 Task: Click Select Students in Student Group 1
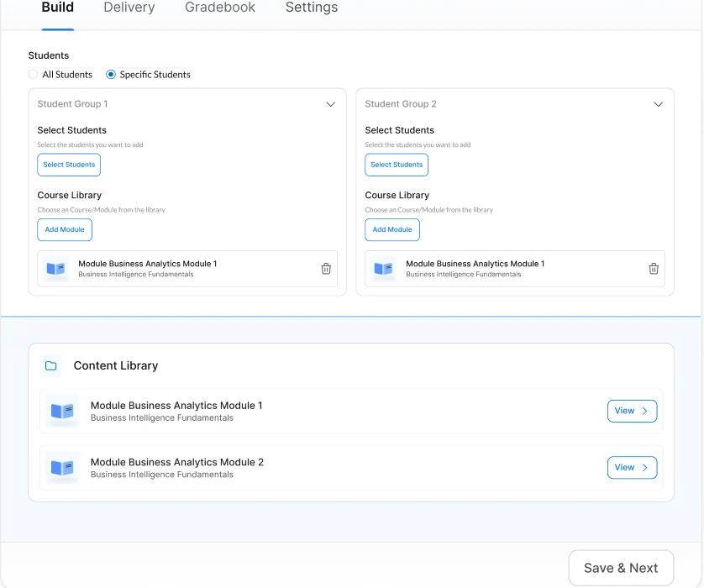(69, 165)
